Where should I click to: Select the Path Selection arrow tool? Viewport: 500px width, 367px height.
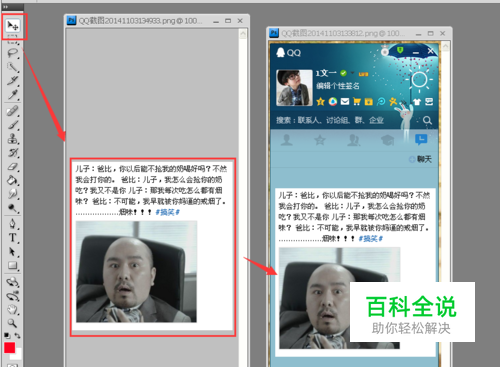[x=13, y=252]
